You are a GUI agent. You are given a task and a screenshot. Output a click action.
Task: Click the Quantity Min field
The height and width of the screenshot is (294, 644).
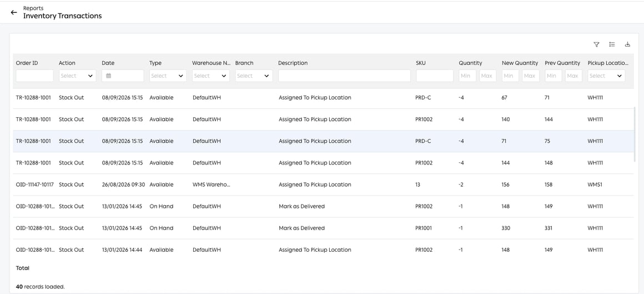(468, 76)
